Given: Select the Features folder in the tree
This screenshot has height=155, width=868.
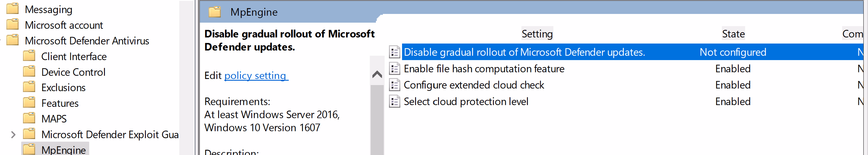Looking at the screenshot, I should 60,103.
